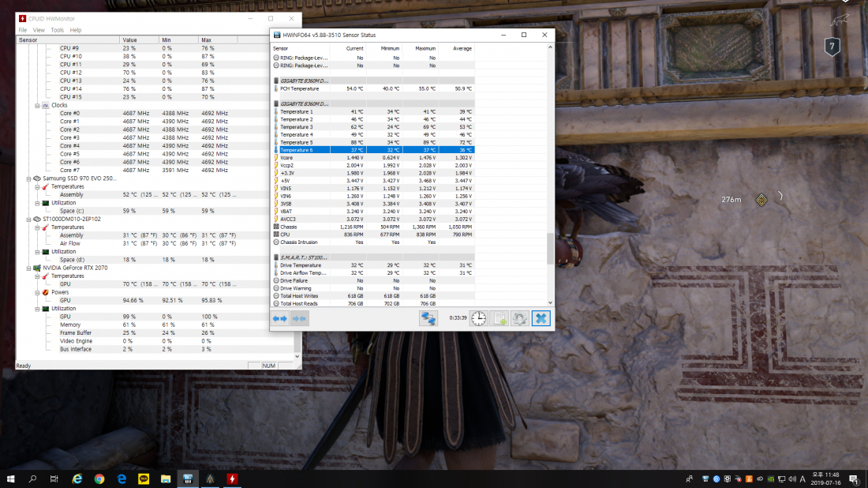Open the File menu in HWMonitor
This screenshot has height=488, width=868.
click(23, 30)
